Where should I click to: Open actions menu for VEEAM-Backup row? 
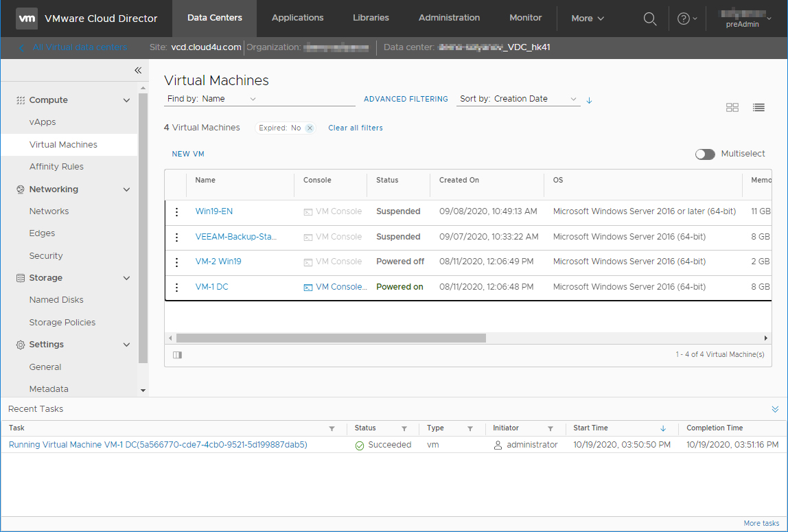pos(176,237)
